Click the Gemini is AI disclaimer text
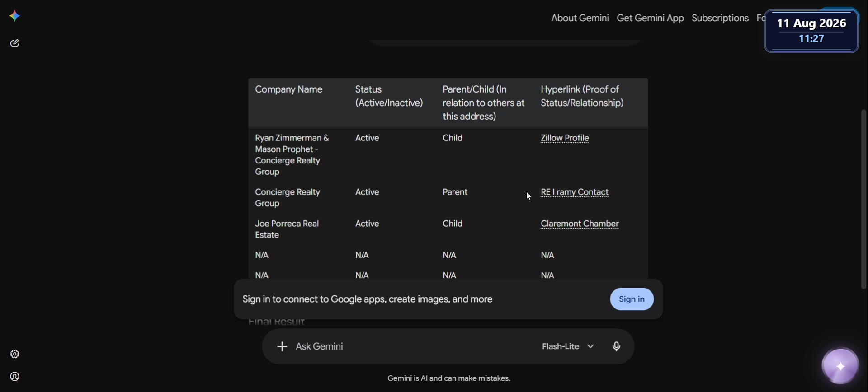Screen dimensions: 868x392 click(449, 378)
